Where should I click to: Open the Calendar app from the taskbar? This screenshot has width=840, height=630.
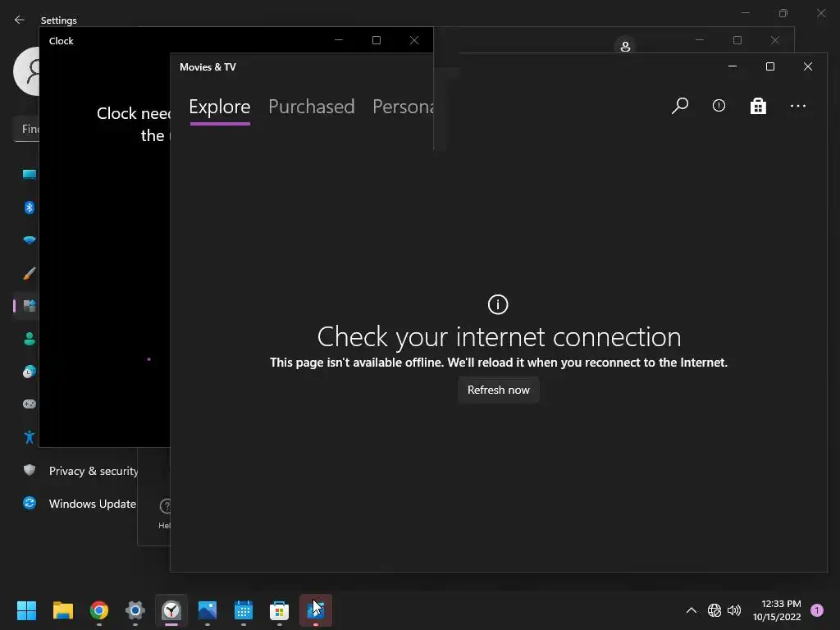243,609
